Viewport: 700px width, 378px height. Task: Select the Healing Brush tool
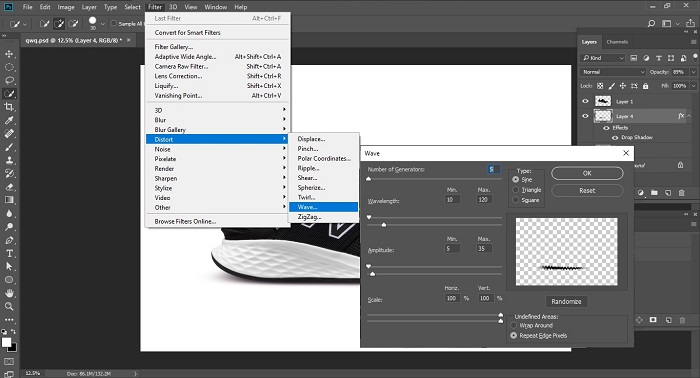click(9, 133)
